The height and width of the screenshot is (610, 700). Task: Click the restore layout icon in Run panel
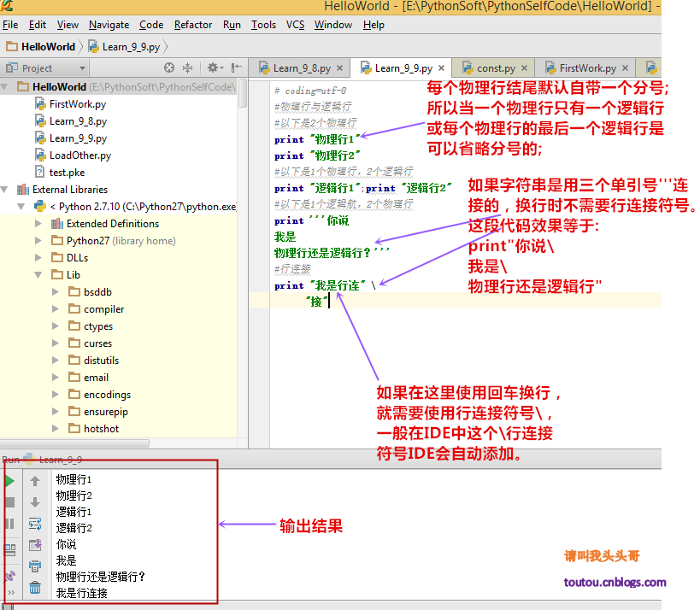(9, 549)
